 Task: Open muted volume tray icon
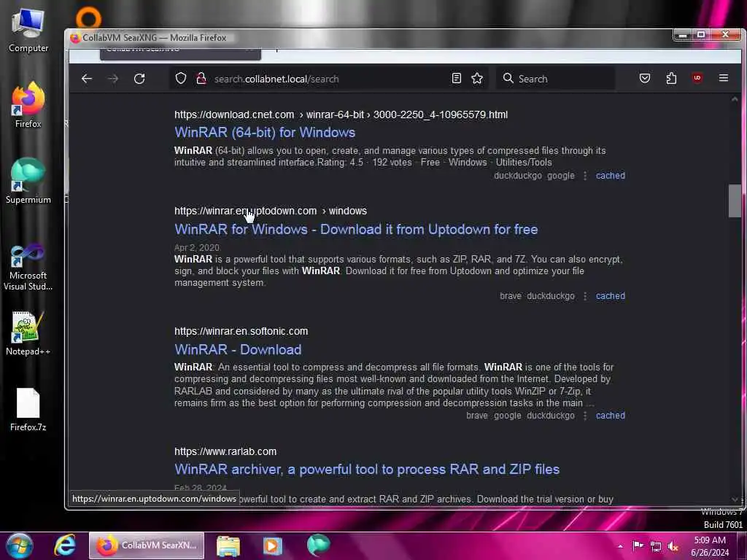tap(673, 546)
